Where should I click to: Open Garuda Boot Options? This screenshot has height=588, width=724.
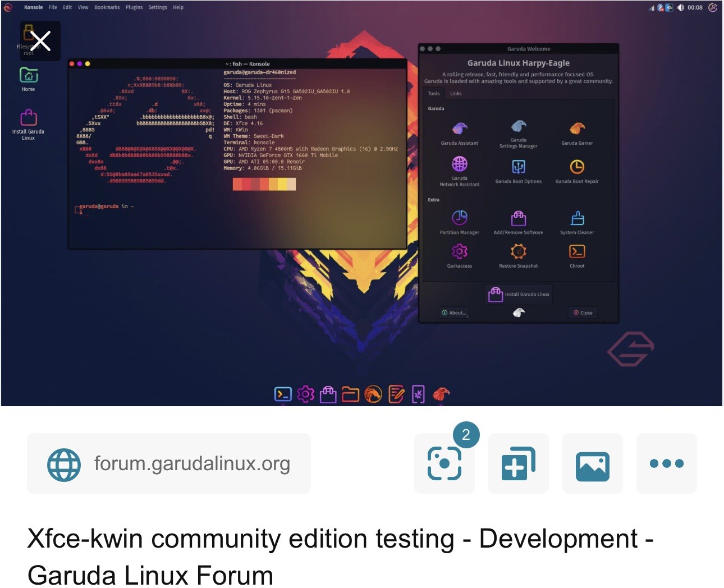point(519,171)
